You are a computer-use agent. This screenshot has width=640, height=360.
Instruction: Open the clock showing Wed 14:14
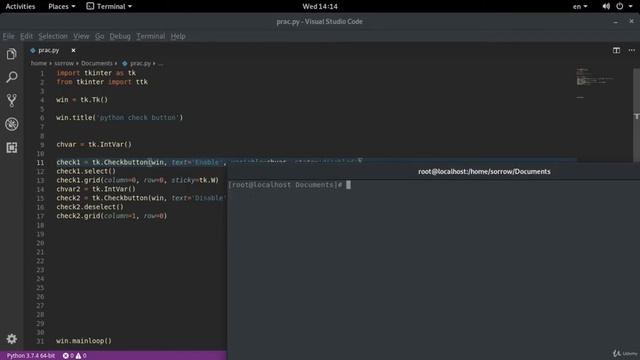click(x=320, y=6)
